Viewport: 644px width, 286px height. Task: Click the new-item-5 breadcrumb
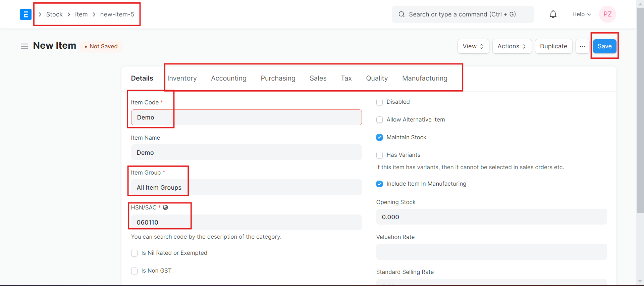click(x=117, y=14)
